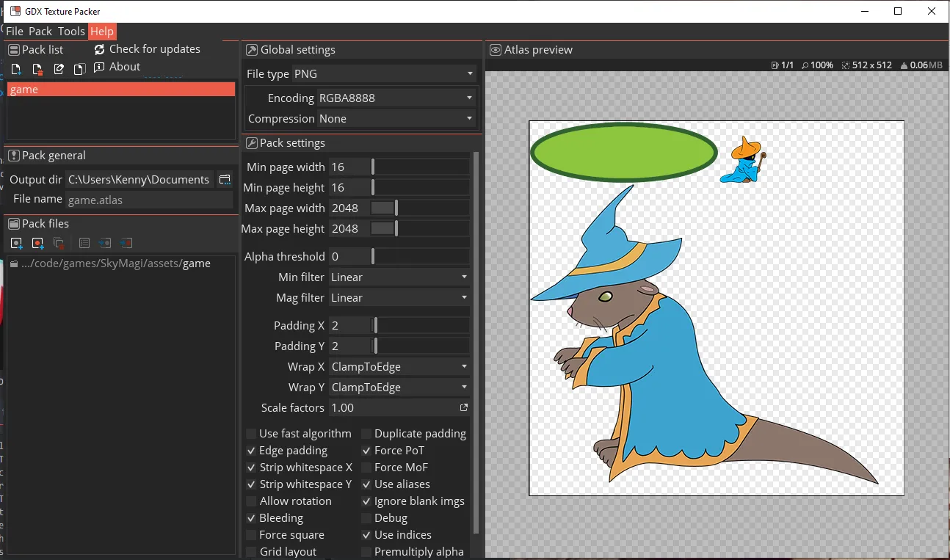Enable Premultiply alpha
The image size is (950, 560).
click(366, 552)
